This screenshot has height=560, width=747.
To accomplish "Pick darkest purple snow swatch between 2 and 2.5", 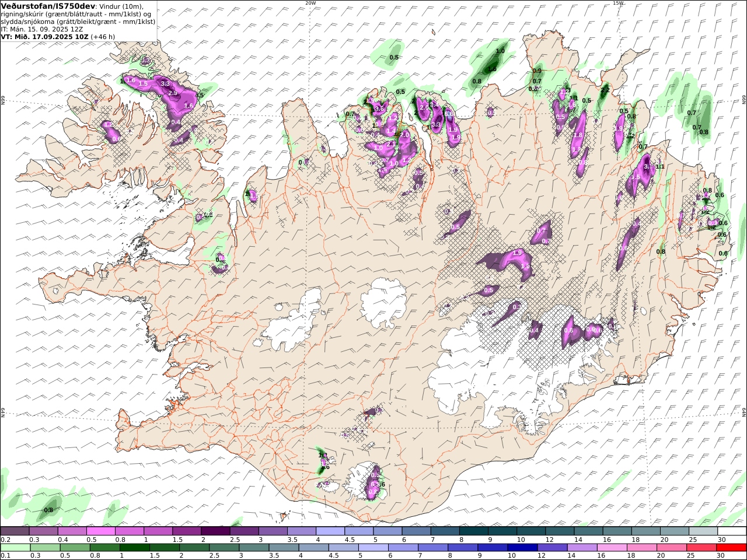I will point(215,531).
